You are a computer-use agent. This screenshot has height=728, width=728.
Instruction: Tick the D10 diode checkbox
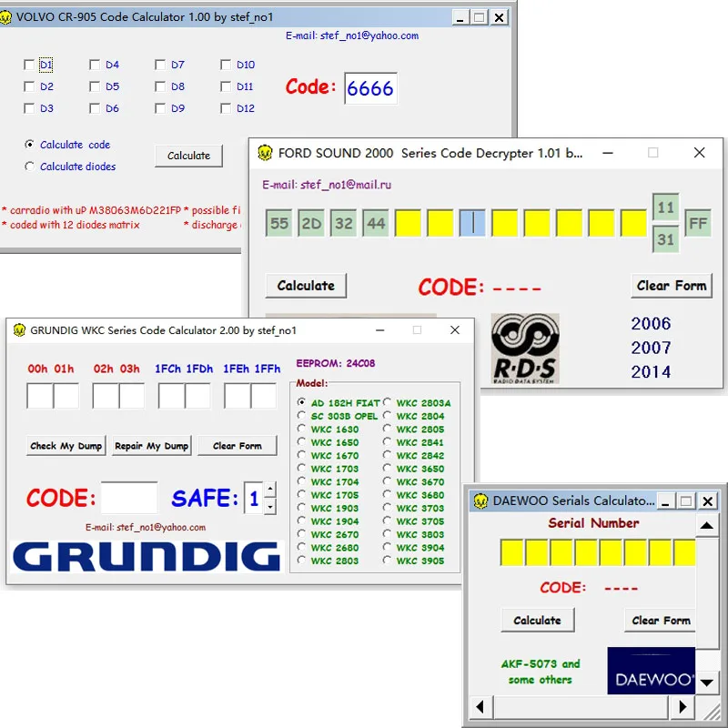tap(225, 65)
